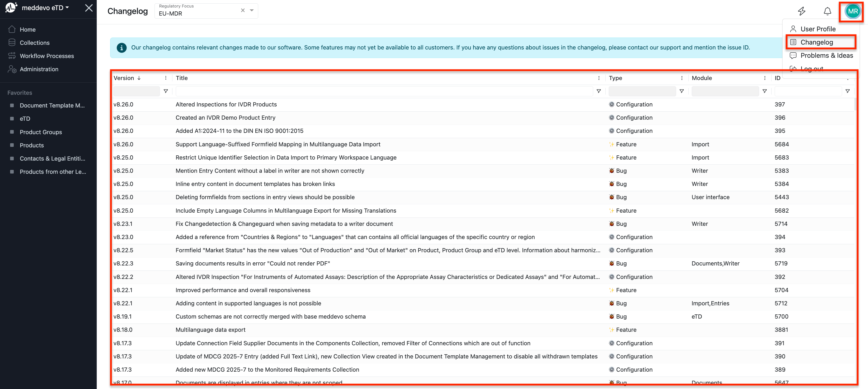
Task: Click the Home house icon
Action: (12, 29)
